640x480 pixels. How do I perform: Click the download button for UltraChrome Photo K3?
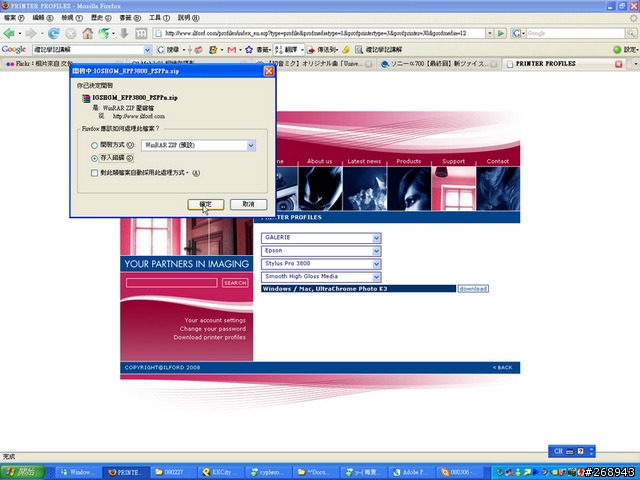(473, 289)
